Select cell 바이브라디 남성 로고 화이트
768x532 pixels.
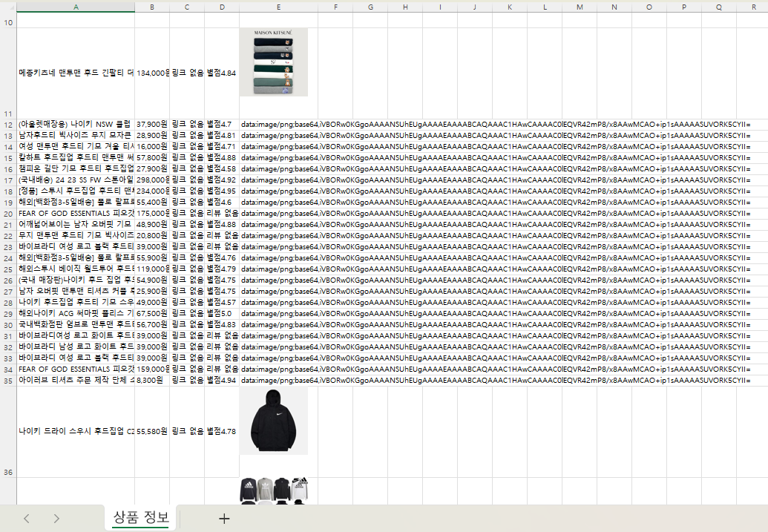(x=76, y=347)
